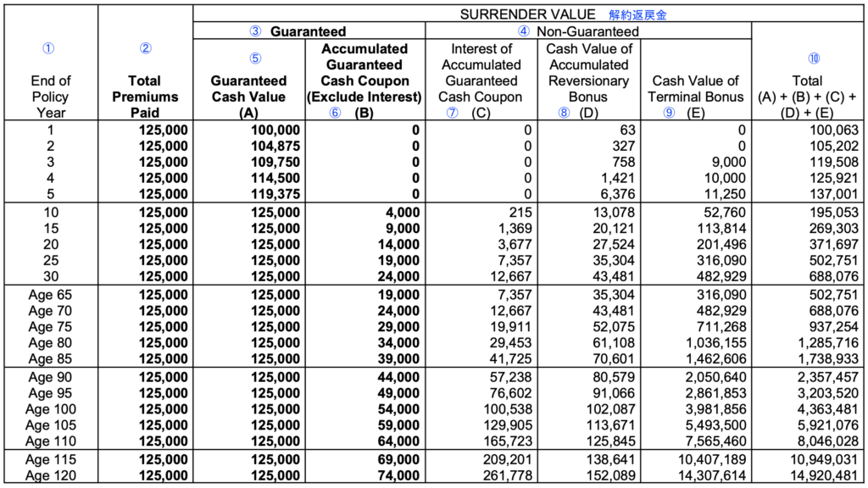This screenshot has height=488, width=868.
Task: Click circled 9 beside column (E)
Action: click(x=669, y=113)
